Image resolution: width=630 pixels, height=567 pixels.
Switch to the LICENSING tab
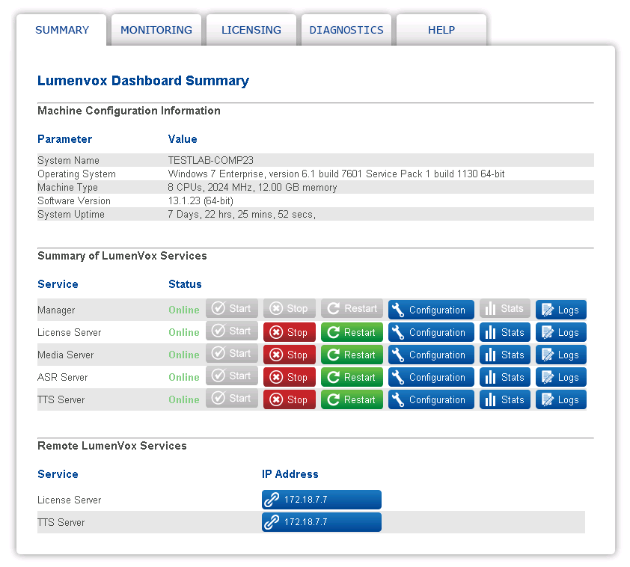coord(251,30)
